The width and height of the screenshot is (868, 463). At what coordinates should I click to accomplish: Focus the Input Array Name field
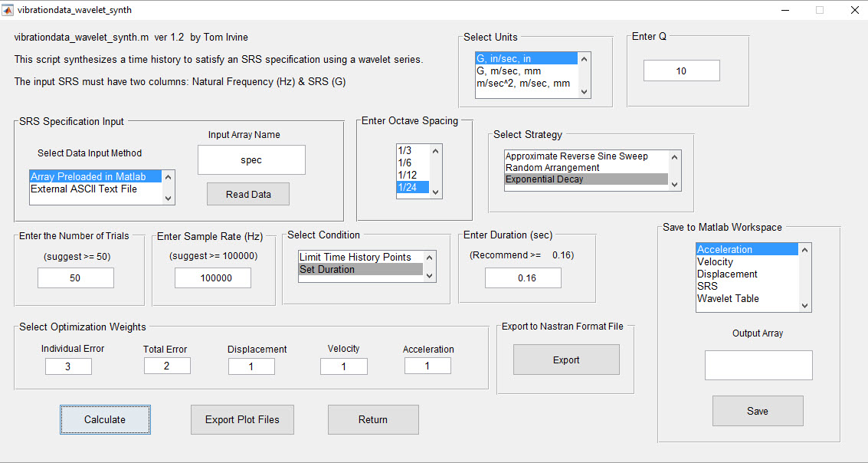pyautogui.click(x=251, y=160)
